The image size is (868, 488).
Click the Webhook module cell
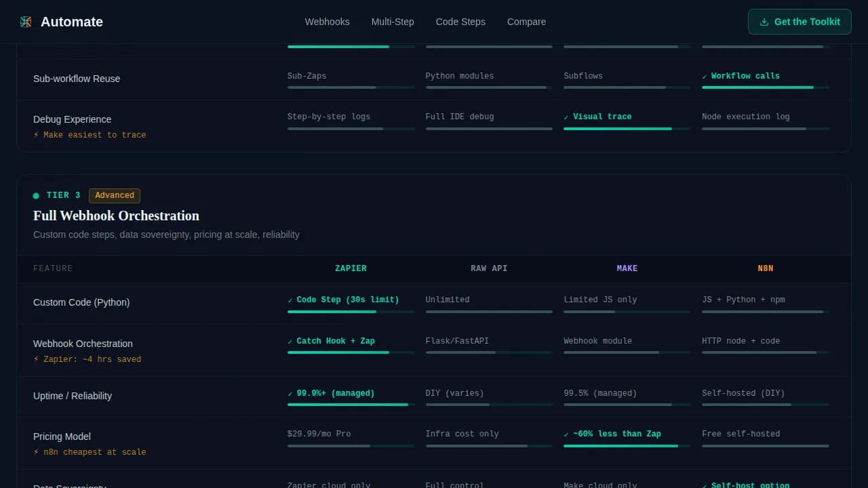(x=597, y=341)
